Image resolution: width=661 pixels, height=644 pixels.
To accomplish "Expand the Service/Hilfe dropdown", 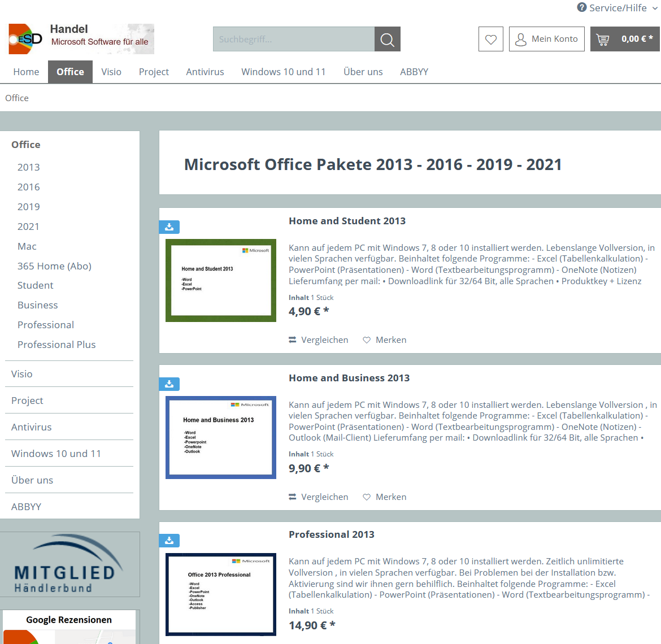I will (617, 7).
